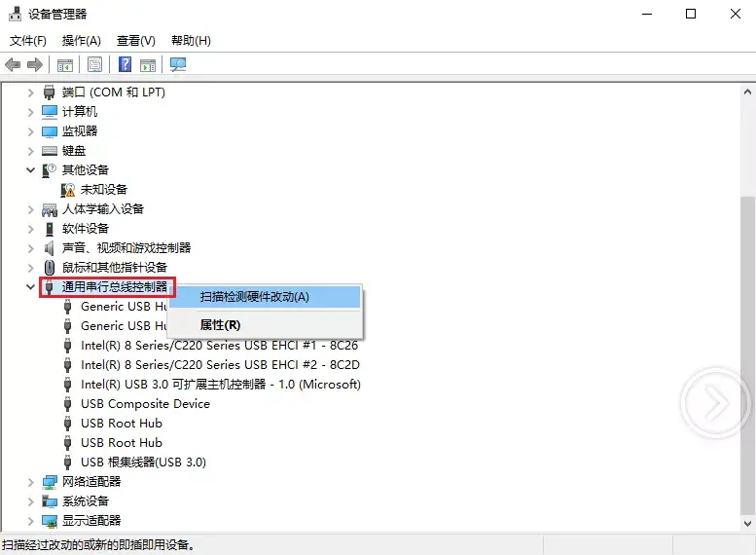Screen dimensions: 756x555
Task: Expand the 端口 (COM 和 LPT) node
Action: (31, 92)
